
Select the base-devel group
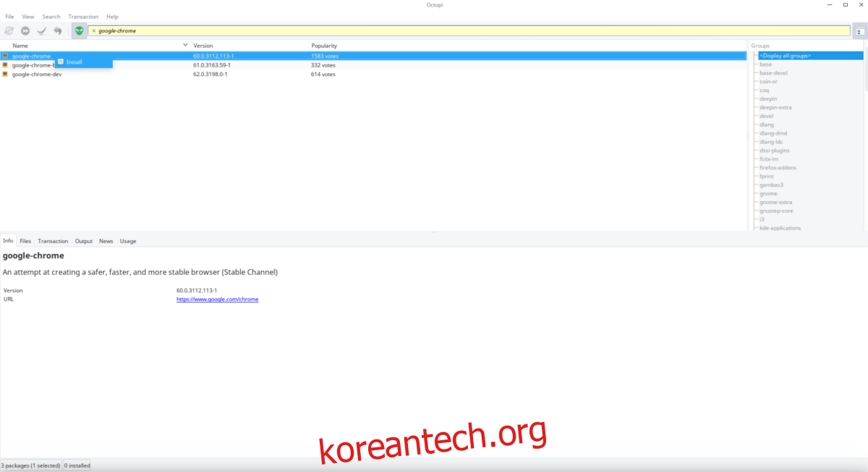point(773,73)
